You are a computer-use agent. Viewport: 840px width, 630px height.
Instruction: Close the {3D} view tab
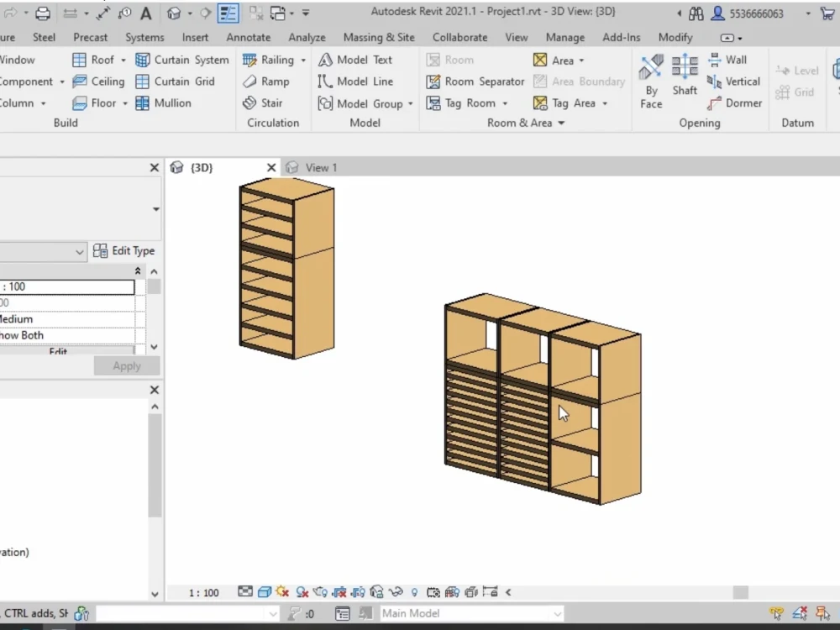coord(271,168)
